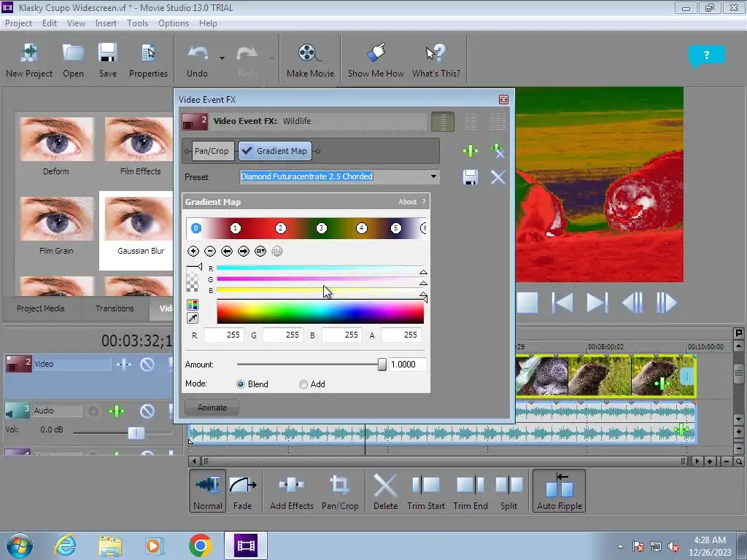Select the Pan/Crop chain button
Image resolution: width=747 pixels, height=560 pixels.
point(212,151)
